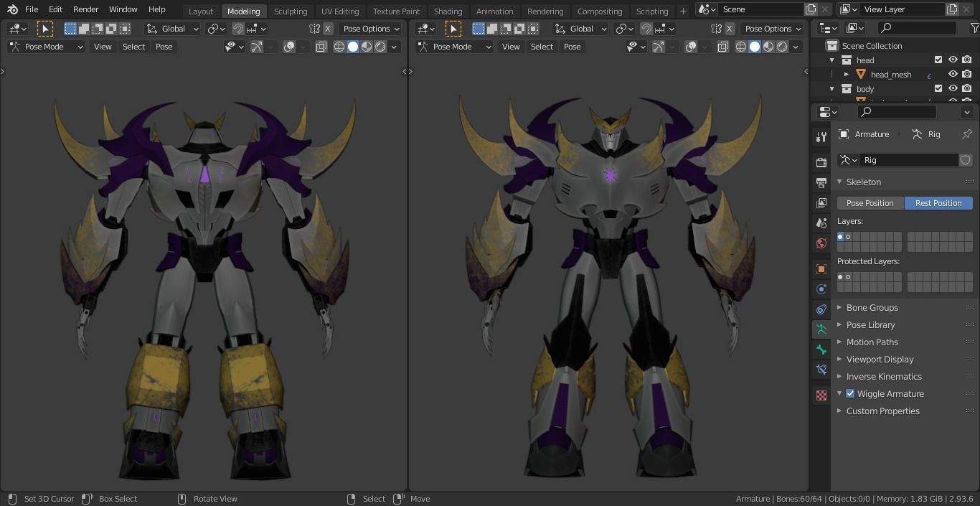Open the Bone Constraints properties tab

point(821,370)
